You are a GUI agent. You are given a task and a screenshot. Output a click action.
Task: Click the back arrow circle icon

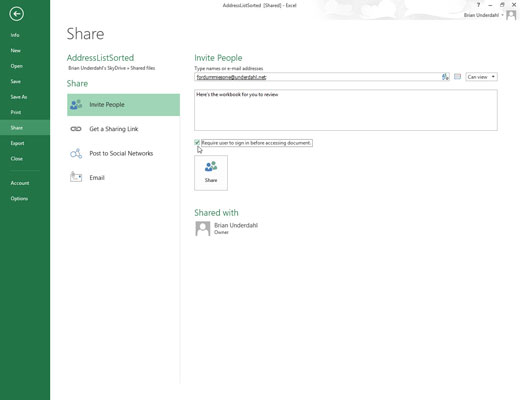[16, 14]
